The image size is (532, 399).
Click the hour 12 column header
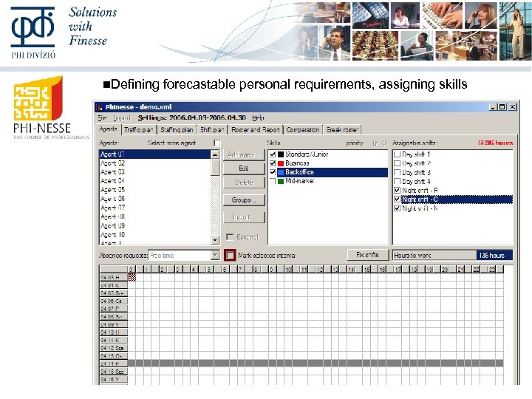(x=320, y=270)
